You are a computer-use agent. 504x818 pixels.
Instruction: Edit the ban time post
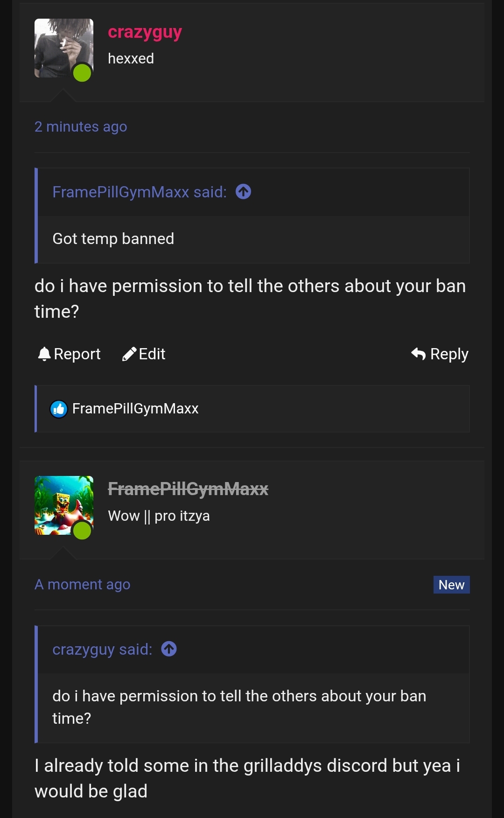coord(144,354)
